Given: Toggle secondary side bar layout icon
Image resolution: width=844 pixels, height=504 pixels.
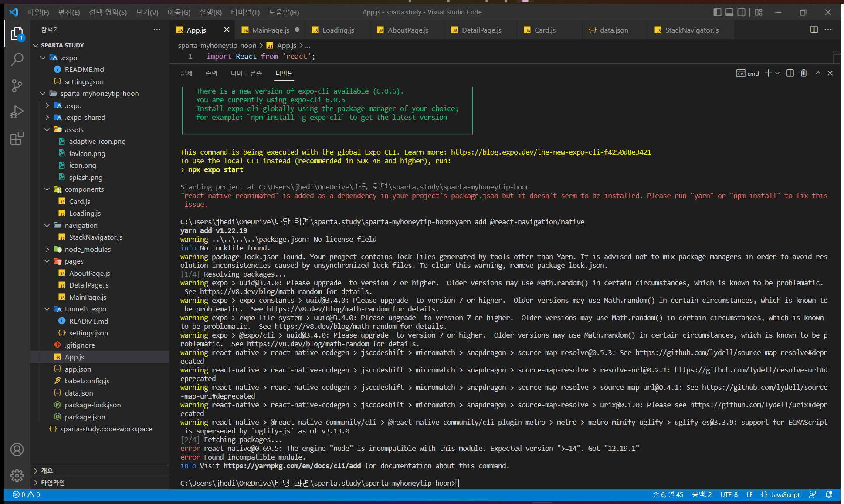Looking at the screenshot, I should (741, 12).
